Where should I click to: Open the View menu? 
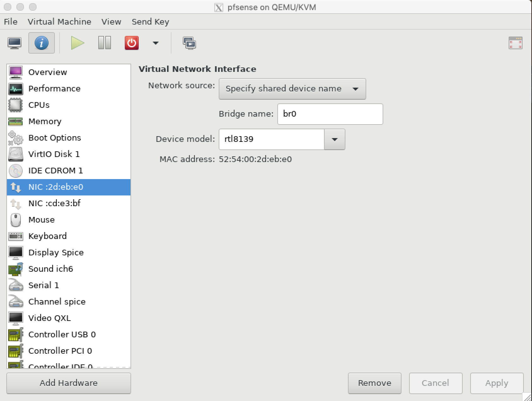click(x=111, y=21)
